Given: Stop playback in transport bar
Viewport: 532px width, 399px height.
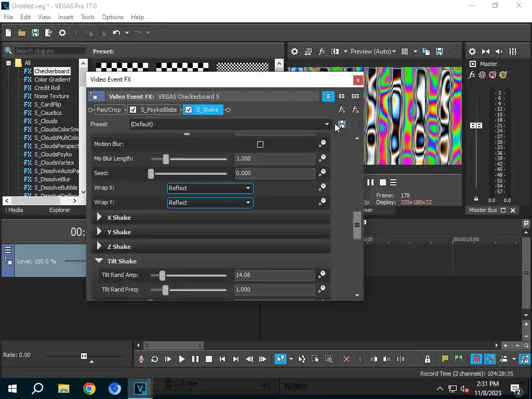Looking at the screenshot, I should [x=209, y=359].
